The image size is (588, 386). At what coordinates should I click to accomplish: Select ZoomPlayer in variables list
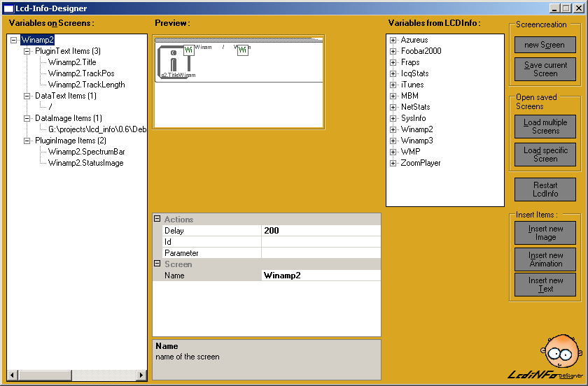pyautogui.click(x=421, y=163)
